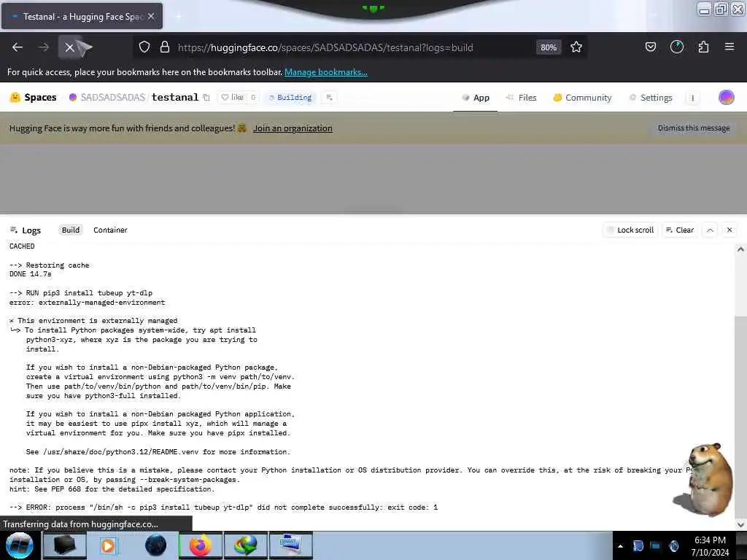
Task: Close the Logs panel
Action: pyautogui.click(x=729, y=230)
